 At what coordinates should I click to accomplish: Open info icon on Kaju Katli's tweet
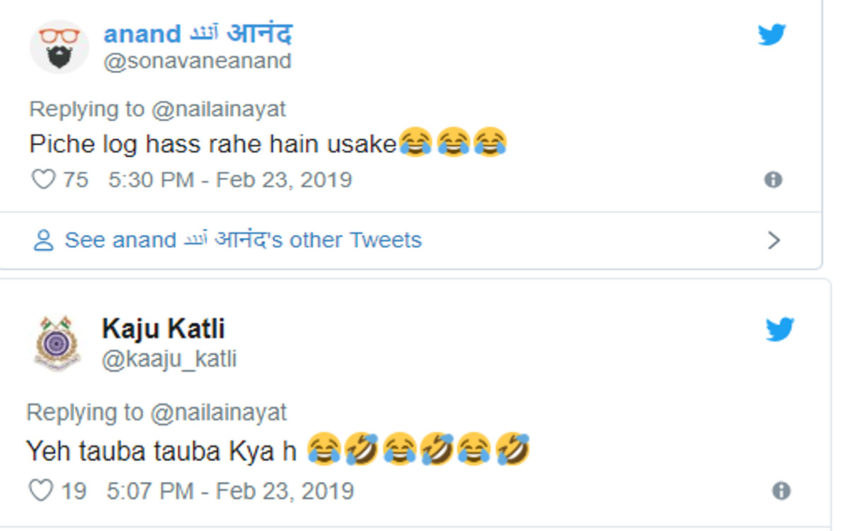click(781, 491)
